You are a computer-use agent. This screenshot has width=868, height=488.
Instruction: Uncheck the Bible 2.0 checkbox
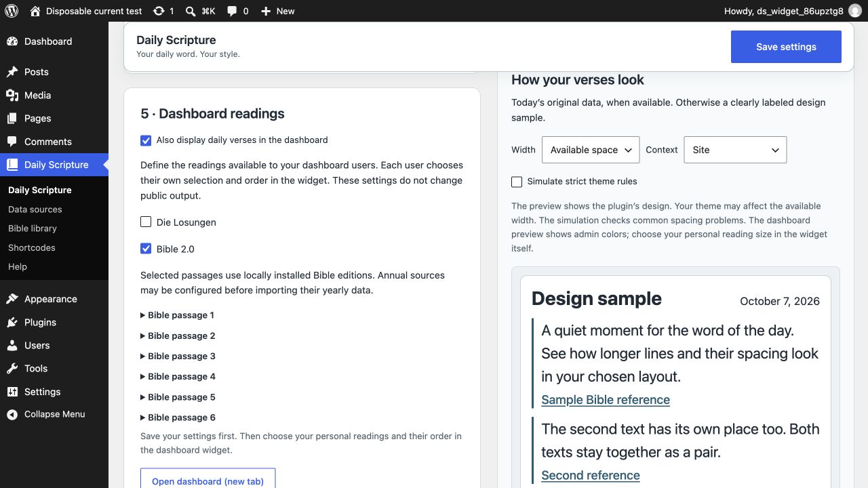pyautogui.click(x=146, y=249)
